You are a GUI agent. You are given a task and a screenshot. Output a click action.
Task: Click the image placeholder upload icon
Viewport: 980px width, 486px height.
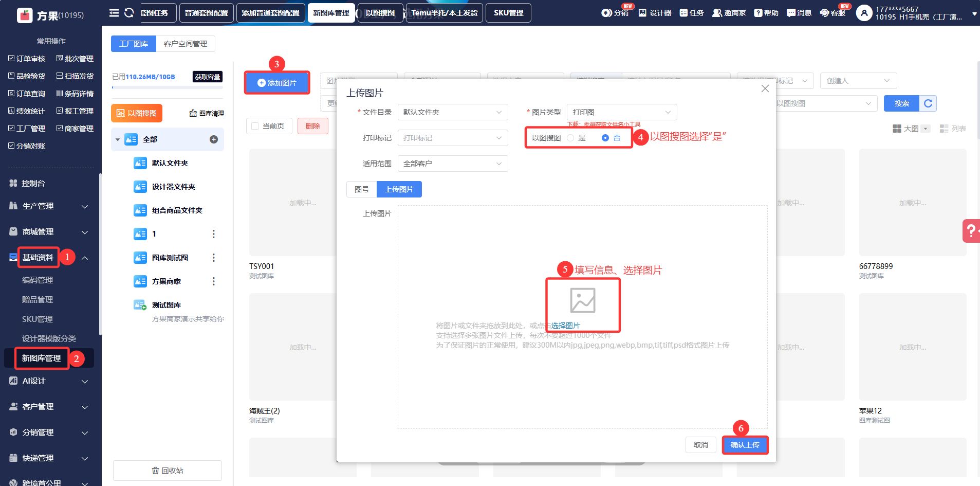coord(583,300)
